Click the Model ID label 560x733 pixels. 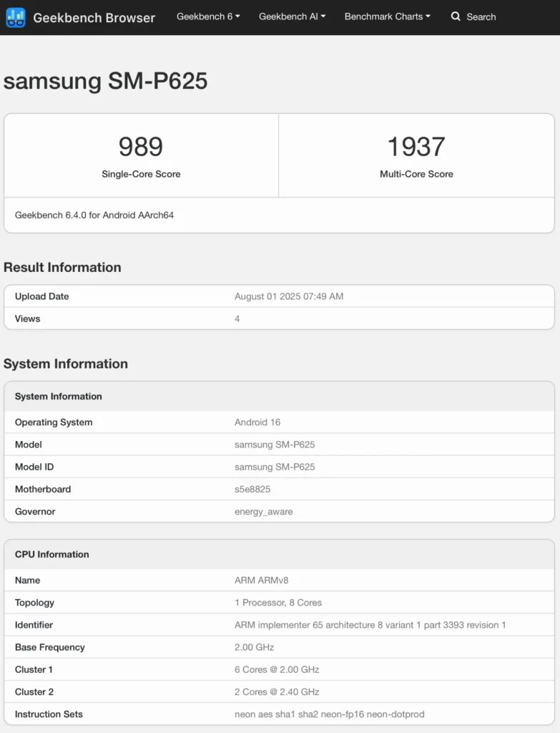(x=34, y=467)
